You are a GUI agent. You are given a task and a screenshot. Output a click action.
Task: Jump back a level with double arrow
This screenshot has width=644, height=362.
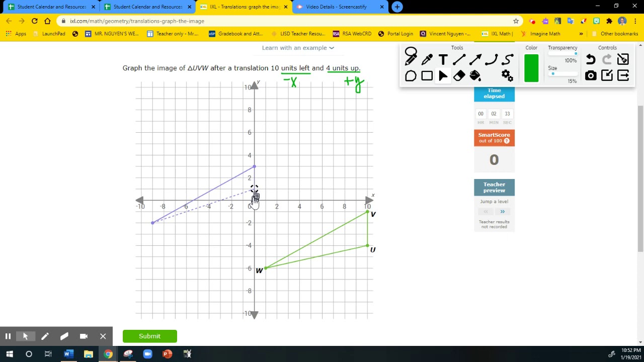pos(486,212)
